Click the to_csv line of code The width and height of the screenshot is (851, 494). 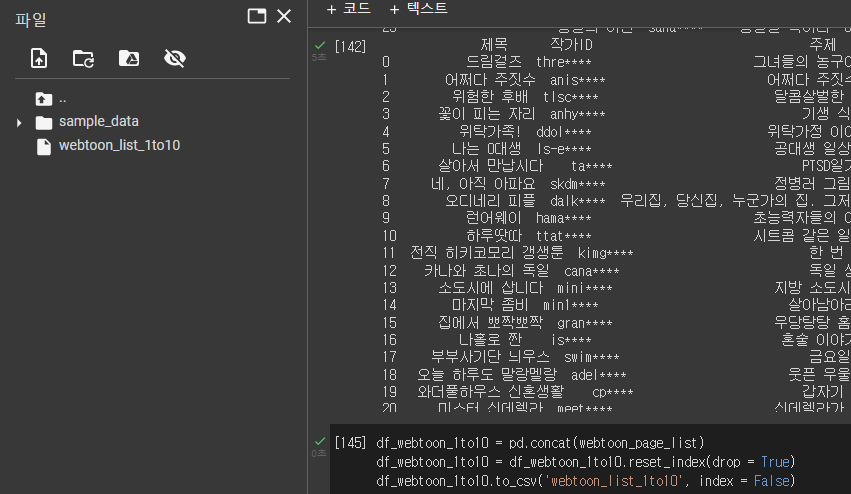coord(586,481)
